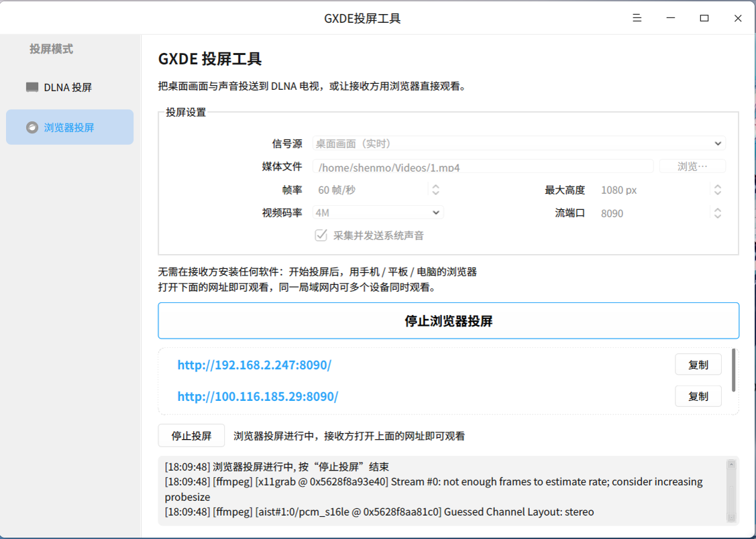Copy the 192.168.2.247 address with 复制
The height and width of the screenshot is (539, 756).
tap(698, 365)
